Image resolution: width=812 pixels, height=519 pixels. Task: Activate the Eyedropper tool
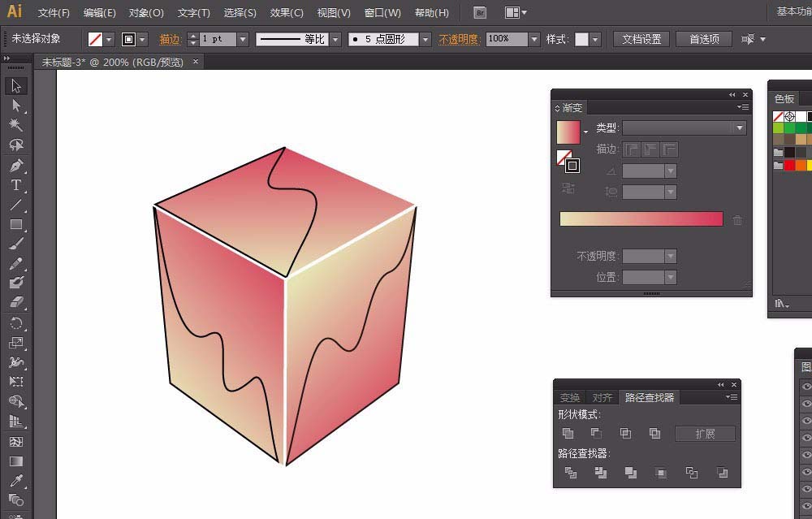[15, 481]
